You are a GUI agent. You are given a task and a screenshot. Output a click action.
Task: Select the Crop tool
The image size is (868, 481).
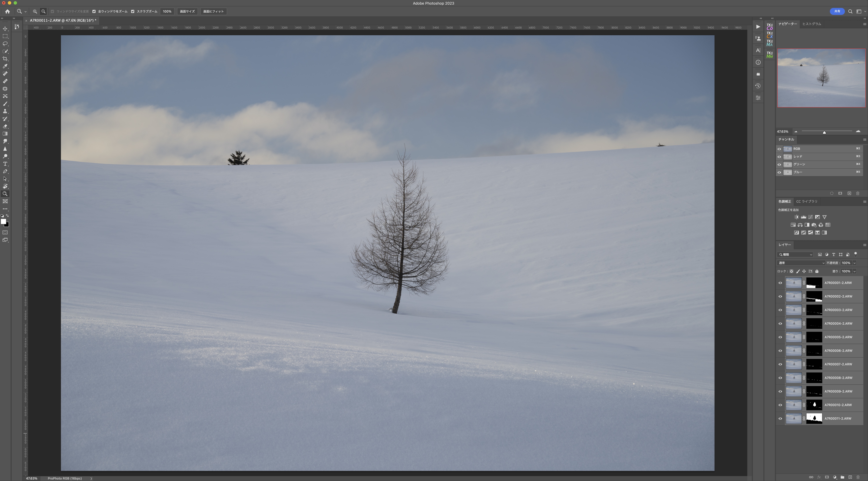coord(5,59)
